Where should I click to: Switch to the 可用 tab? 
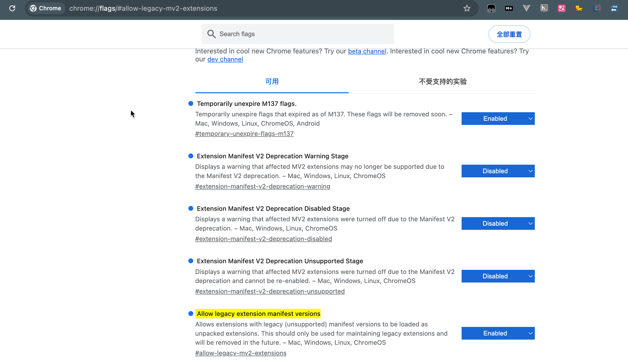click(272, 82)
